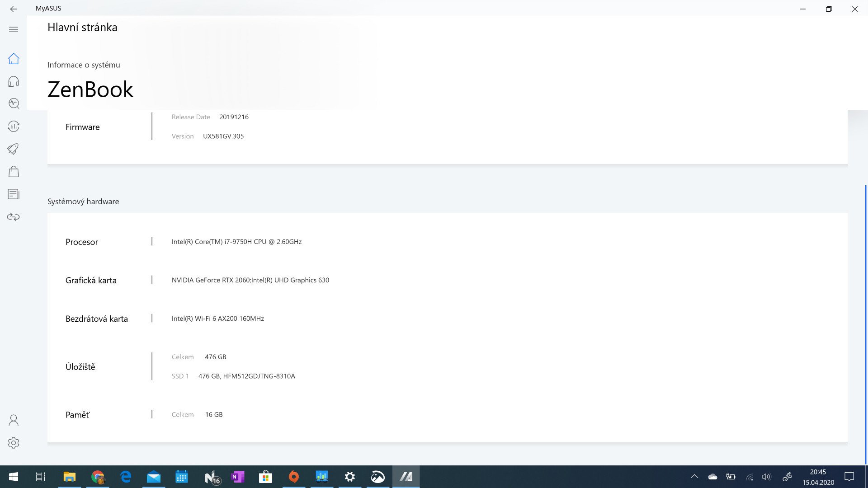Open OneDrive cloud tray icon
Image resolution: width=868 pixels, height=488 pixels.
[x=712, y=476]
